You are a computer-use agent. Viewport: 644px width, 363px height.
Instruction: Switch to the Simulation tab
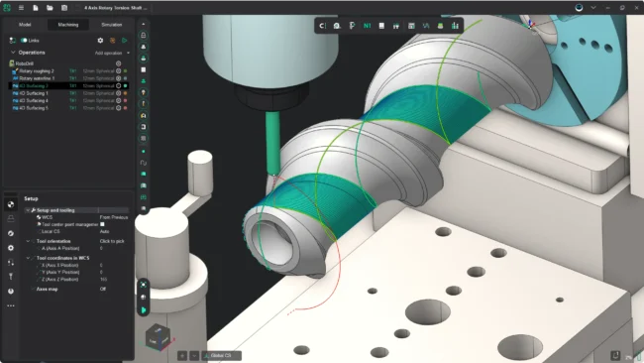[112, 25]
